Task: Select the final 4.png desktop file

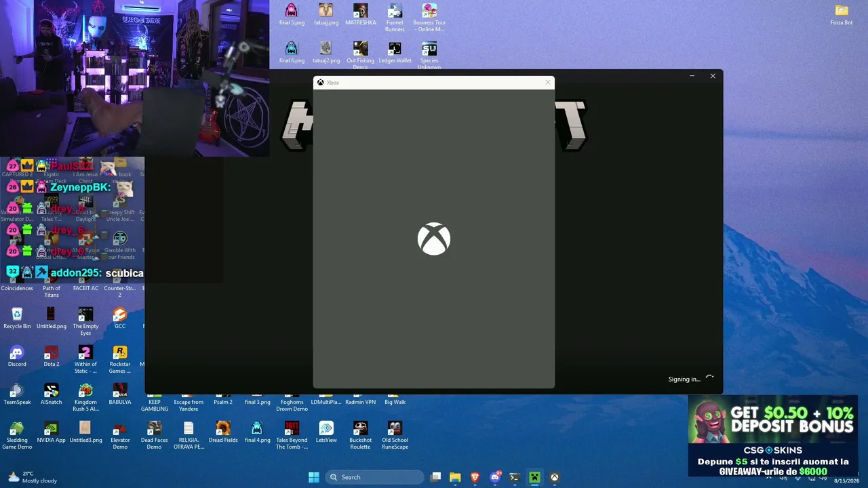Action: point(257,432)
